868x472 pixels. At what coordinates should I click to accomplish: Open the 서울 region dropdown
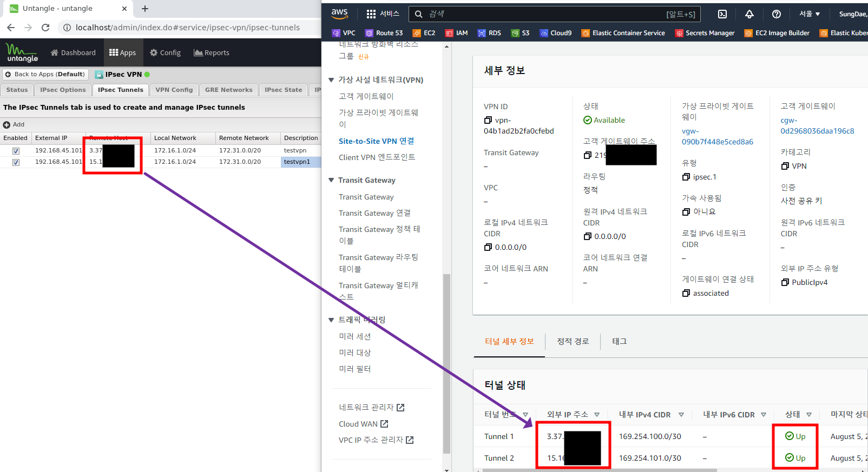click(x=810, y=14)
